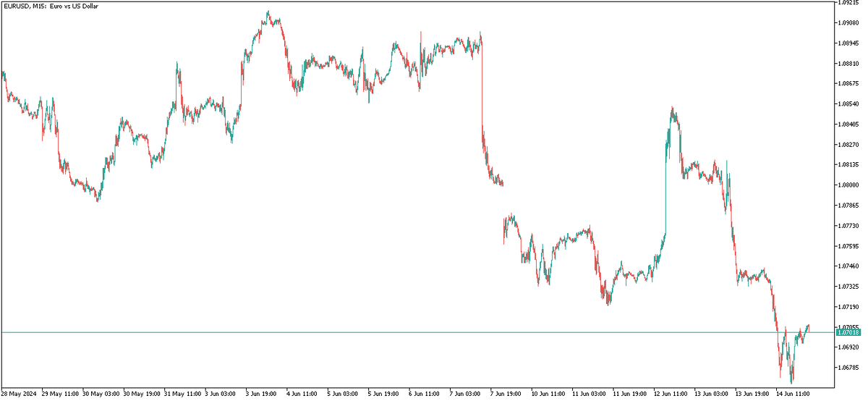Click the '31 May 11:00' time label
Screen dimensions: 868x401
pyautogui.click(x=183, y=394)
